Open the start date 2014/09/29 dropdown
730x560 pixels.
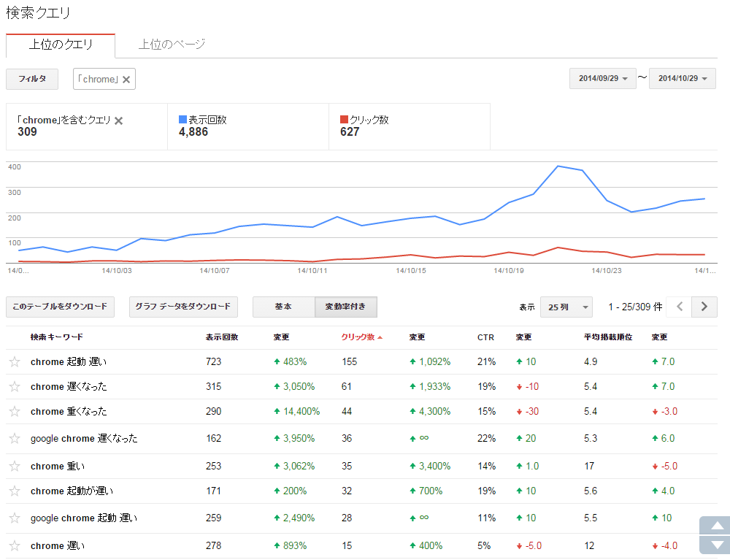(603, 78)
